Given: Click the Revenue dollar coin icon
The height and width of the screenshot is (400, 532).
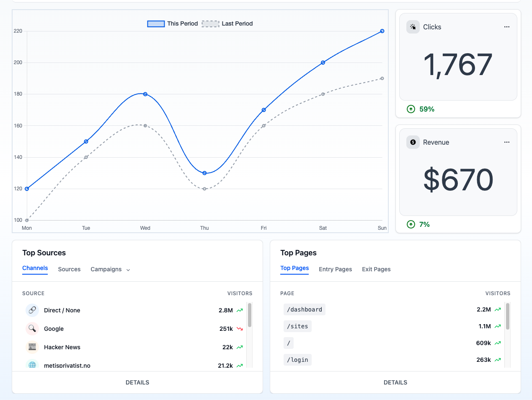Looking at the screenshot, I should pyautogui.click(x=413, y=142).
